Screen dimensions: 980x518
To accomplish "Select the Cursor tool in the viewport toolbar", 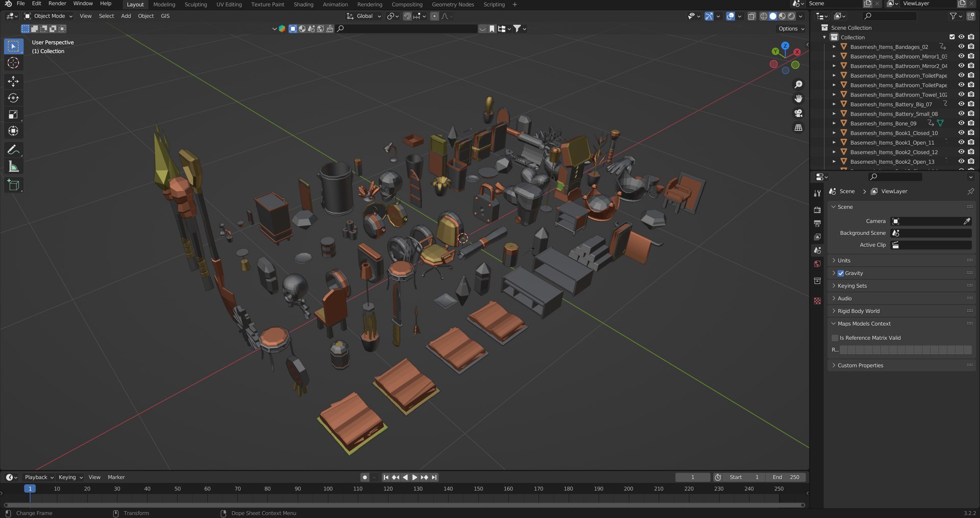I will [x=13, y=63].
